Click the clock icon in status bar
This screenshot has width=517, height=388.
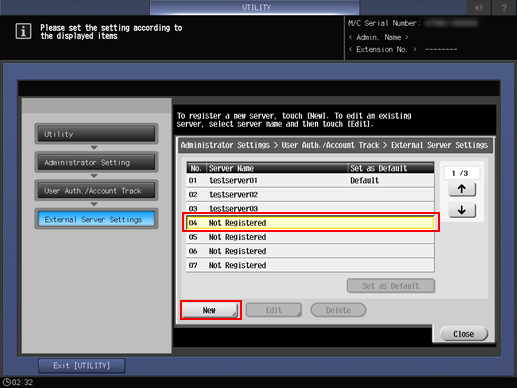pyautogui.click(x=7, y=382)
